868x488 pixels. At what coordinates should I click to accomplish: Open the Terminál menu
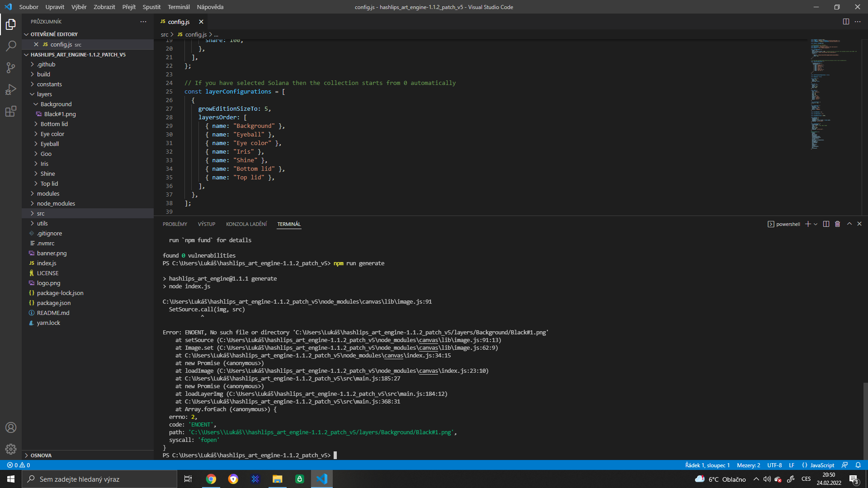point(178,7)
